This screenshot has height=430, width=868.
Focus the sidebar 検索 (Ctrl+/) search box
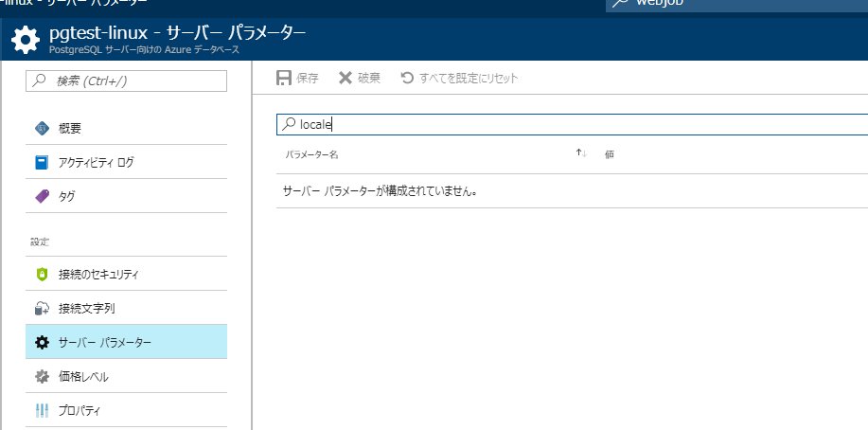[x=127, y=81]
